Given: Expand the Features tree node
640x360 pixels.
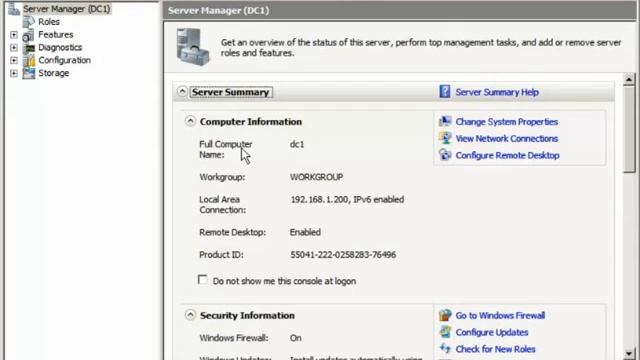Looking at the screenshot, I should point(14,35).
